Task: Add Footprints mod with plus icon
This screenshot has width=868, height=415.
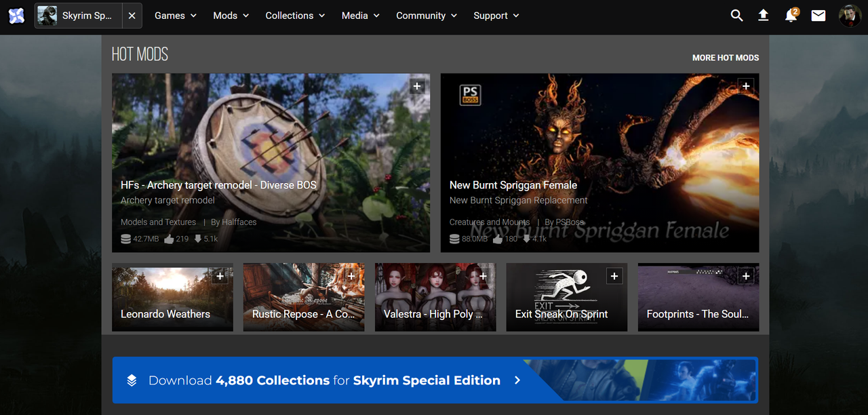Action: click(x=746, y=276)
